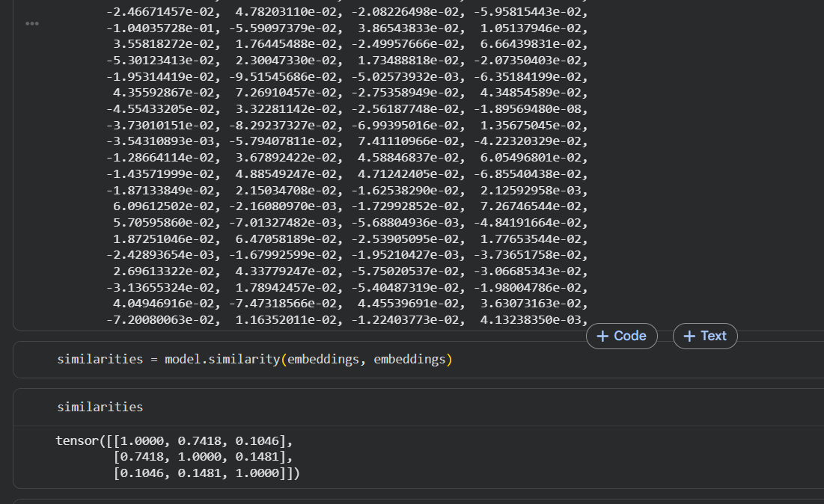Select the value 6.09612502e-02
824x504 pixels.
point(163,206)
